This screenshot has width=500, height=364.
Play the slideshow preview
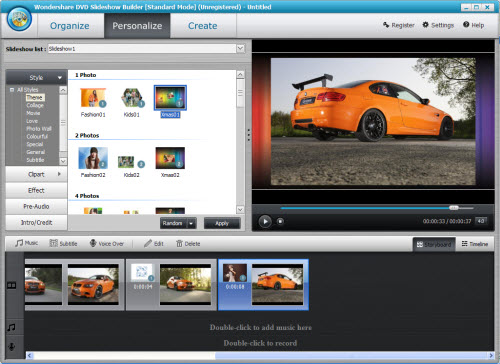[x=265, y=221]
